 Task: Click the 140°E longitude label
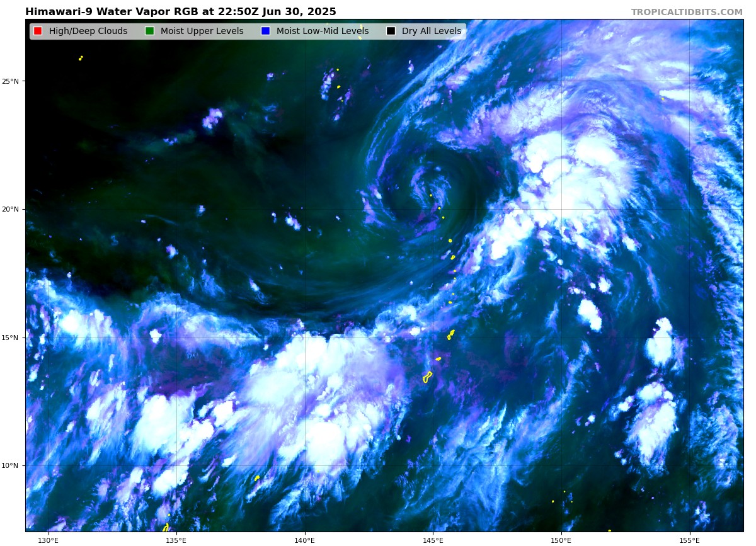pos(305,540)
